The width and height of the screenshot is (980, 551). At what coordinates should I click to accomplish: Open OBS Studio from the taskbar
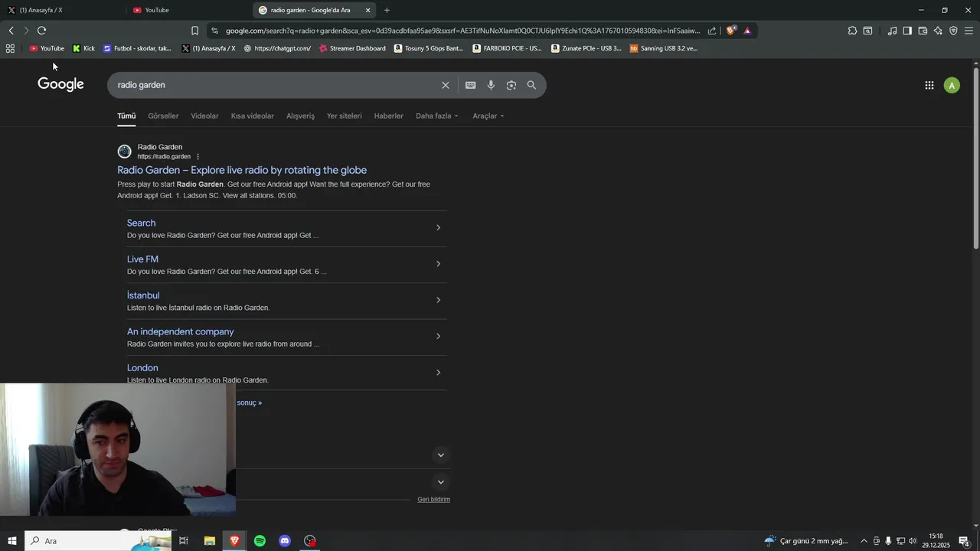310,541
